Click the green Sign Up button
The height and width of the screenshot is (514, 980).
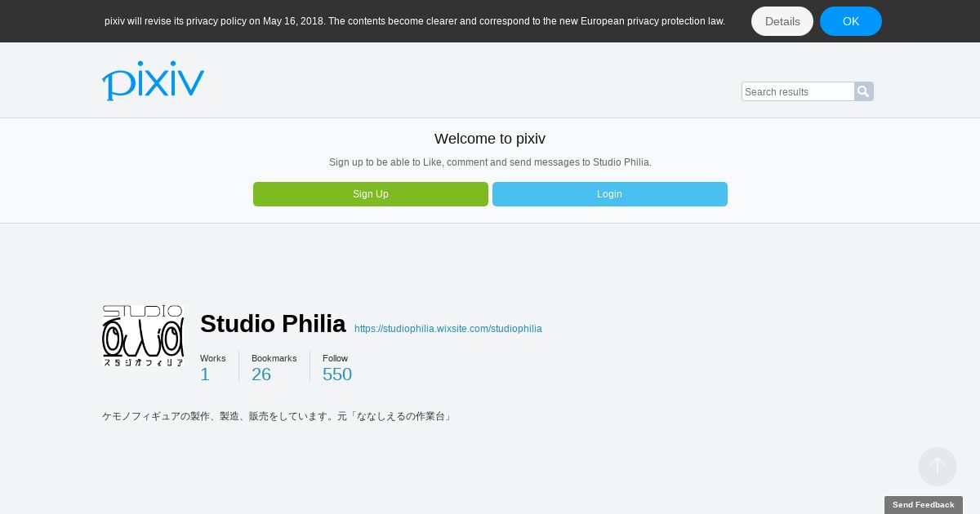tap(371, 194)
